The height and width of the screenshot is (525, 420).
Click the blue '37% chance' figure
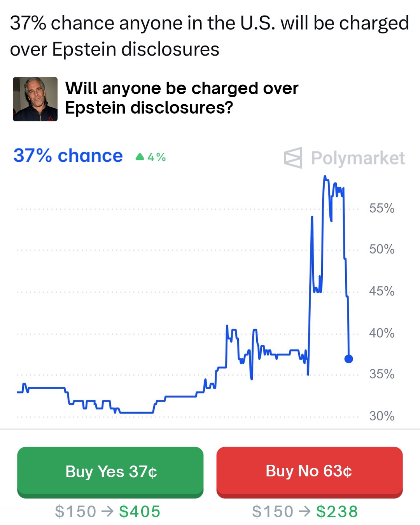tap(68, 156)
